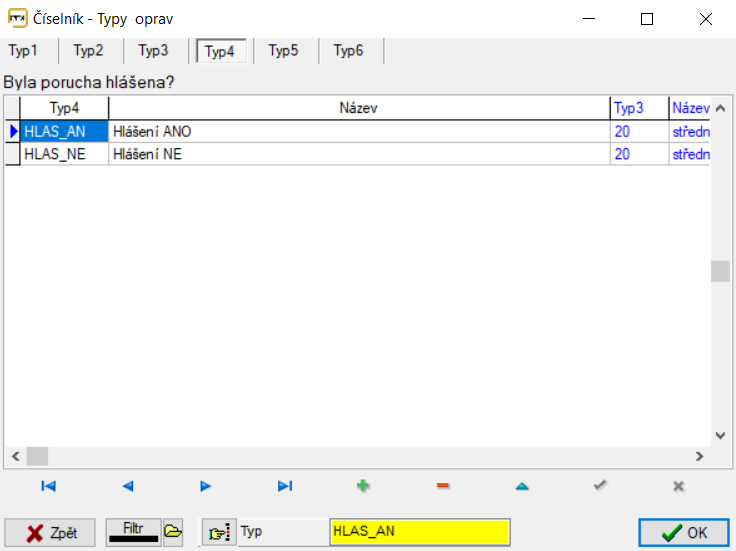The height and width of the screenshot is (551, 736).
Task: Click the wide black Název column header
Action: pos(359,108)
